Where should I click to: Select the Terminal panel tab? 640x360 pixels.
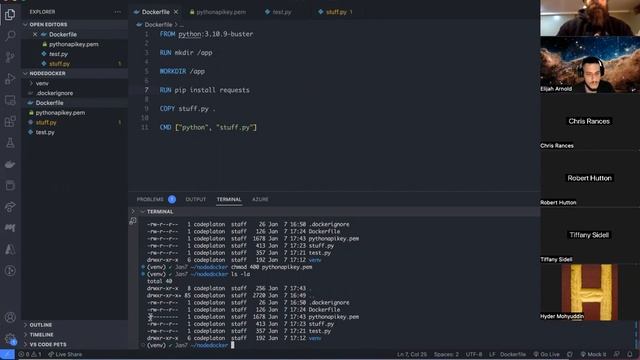pyautogui.click(x=229, y=199)
